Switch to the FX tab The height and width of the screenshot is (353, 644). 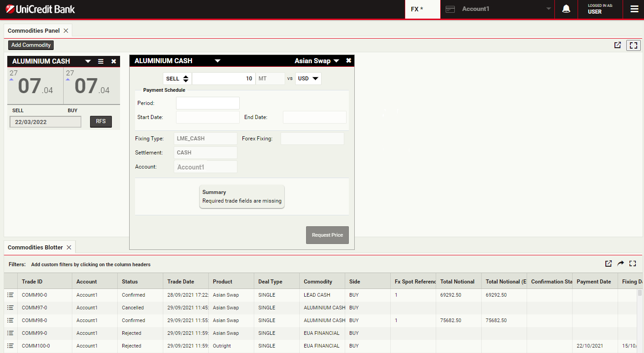pyautogui.click(x=422, y=9)
